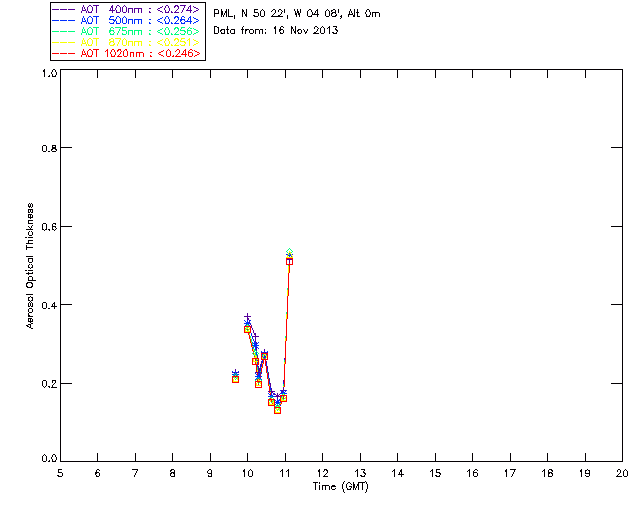This screenshot has height=512, width=640.
Task: Click the AOT 500nm legend entry
Action: pos(126,20)
